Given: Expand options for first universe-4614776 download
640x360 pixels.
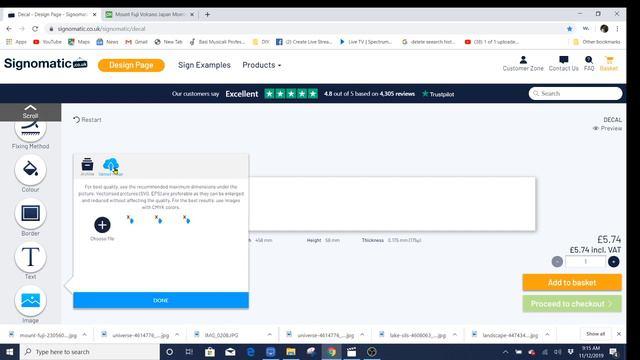Looking at the screenshot, I should pyautogui.click(x=177, y=335).
